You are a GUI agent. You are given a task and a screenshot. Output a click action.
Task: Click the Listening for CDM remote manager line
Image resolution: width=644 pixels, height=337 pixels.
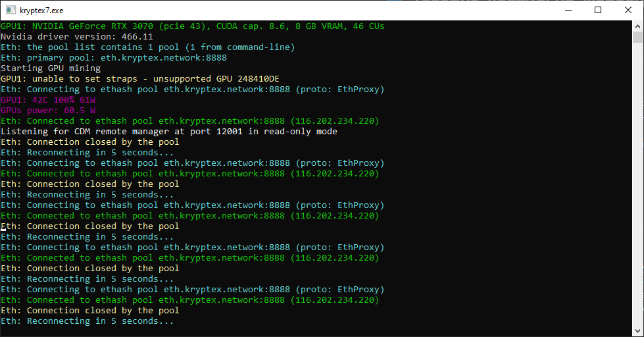[168, 132]
